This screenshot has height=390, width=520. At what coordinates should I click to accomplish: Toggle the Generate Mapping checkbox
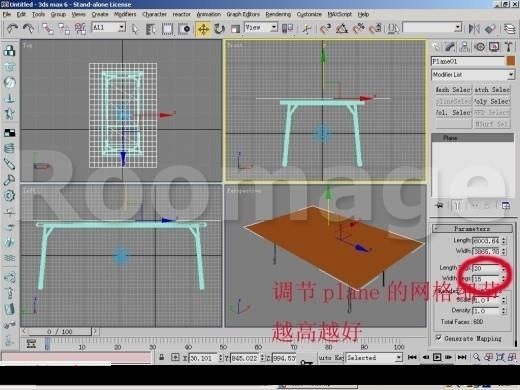[439, 338]
